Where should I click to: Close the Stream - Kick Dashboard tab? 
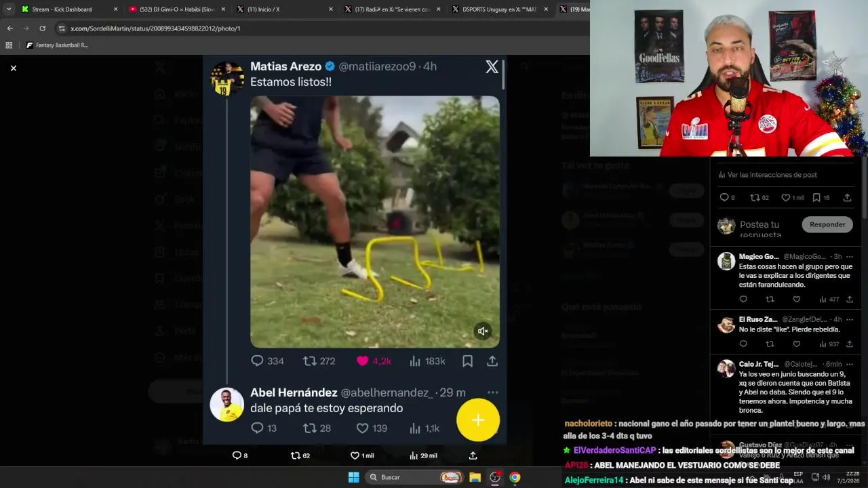point(115,9)
